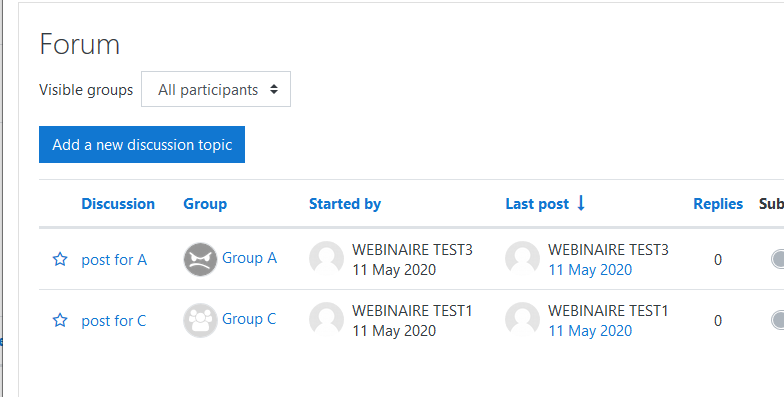
Task: Star the "post for C" discussion
Action: coord(60,320)
